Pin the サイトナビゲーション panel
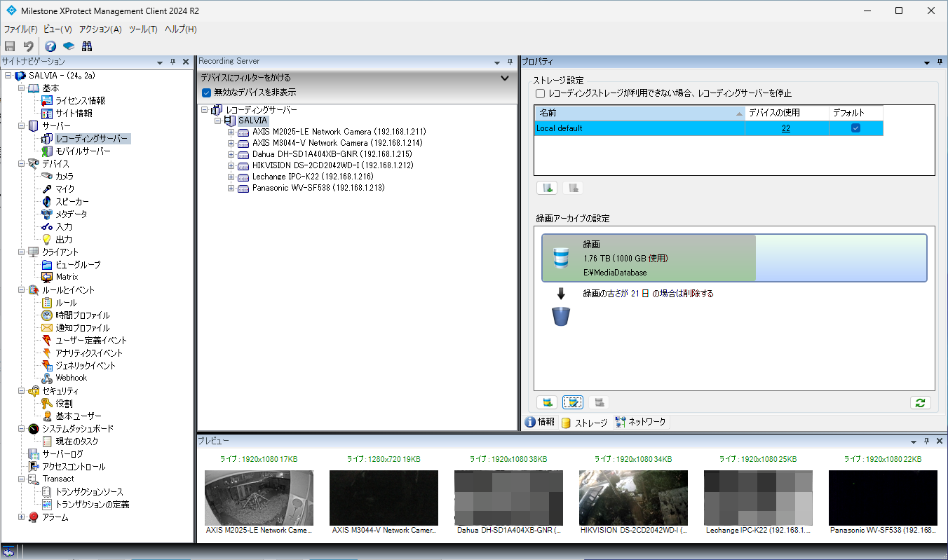 [x=172, y=62]
